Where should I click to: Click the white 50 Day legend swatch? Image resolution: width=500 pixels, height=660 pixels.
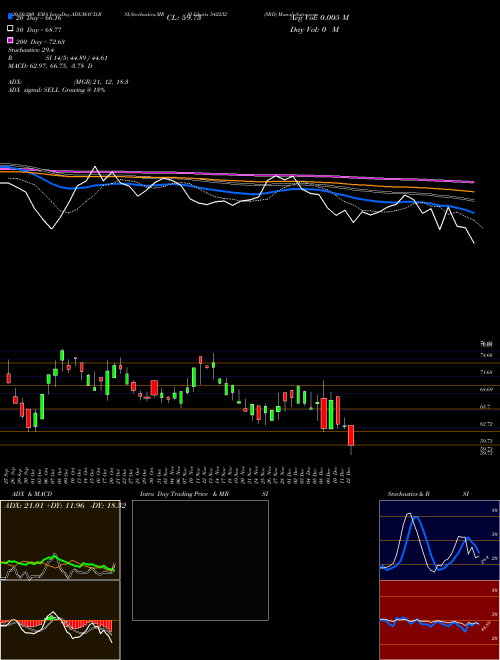point(10,29)
